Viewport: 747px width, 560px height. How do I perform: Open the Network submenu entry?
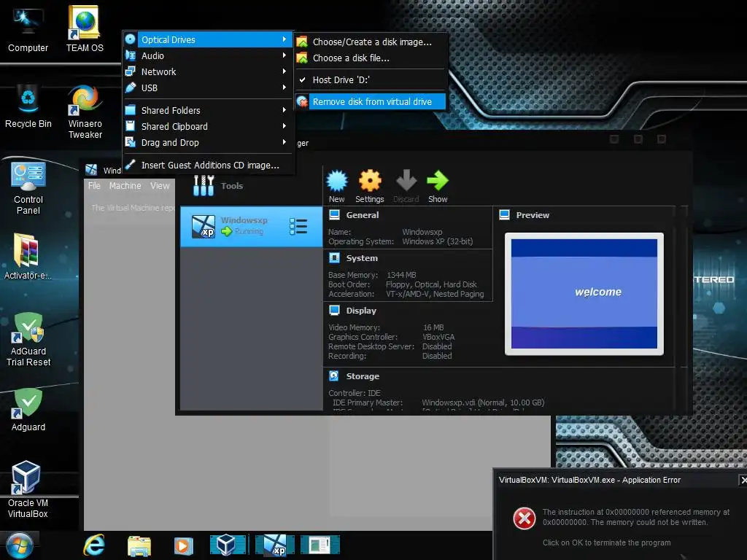[x=208, y=72]
